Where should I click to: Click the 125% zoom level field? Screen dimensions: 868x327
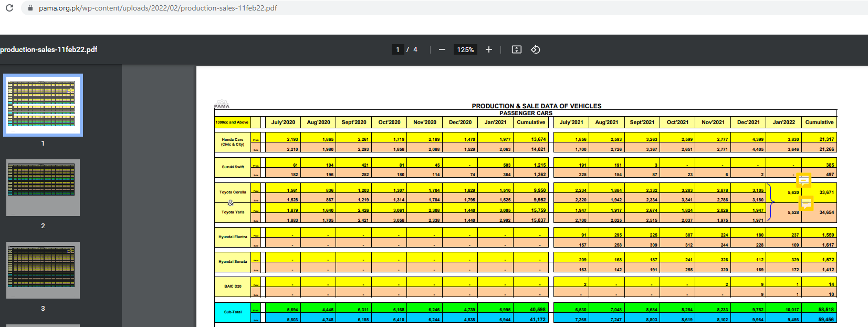click(465, 49)
